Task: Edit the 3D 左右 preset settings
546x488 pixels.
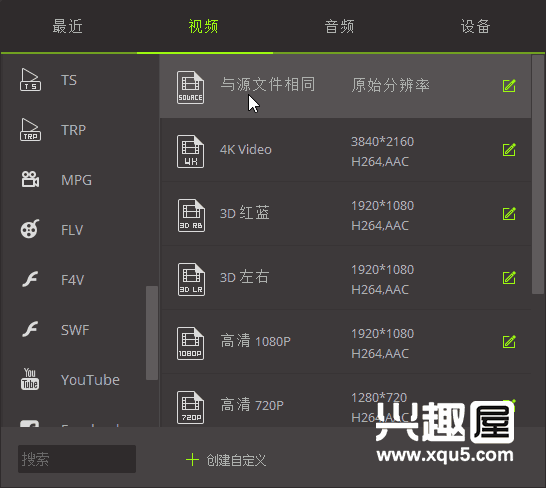Action: click(x=509, y=278)
